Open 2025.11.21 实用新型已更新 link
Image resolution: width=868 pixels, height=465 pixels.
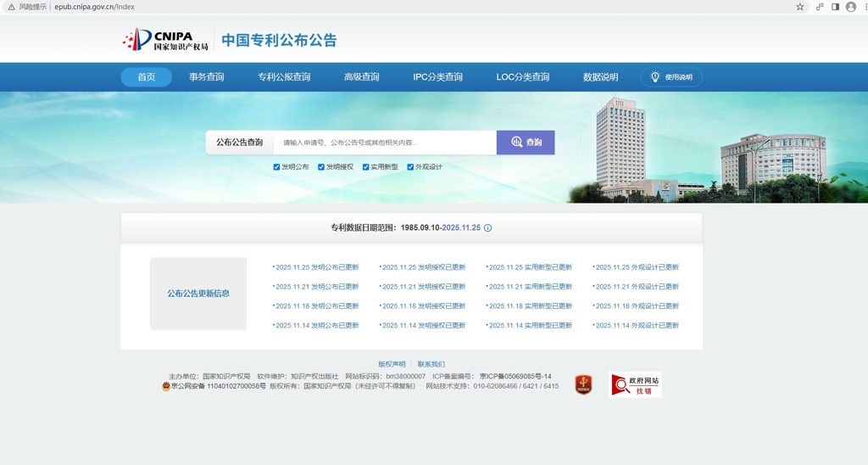[530, 287]
